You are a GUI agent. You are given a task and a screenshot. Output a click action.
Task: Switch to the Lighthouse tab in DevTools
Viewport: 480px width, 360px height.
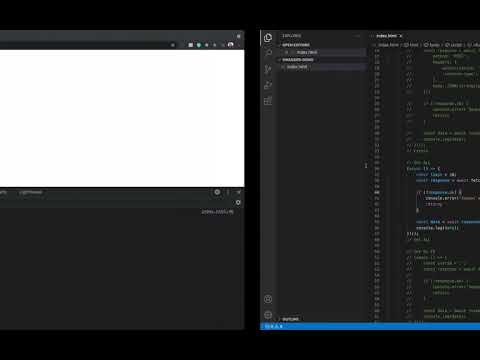(x=31, y=192)
